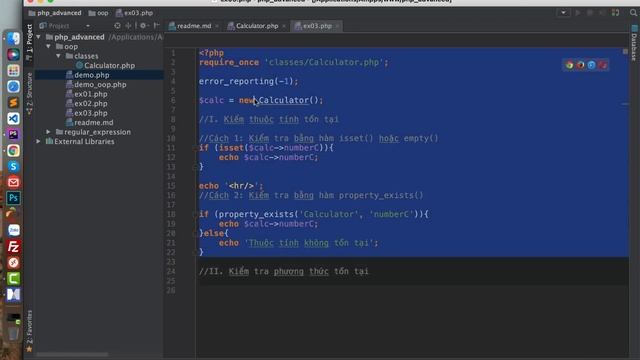The image size is (640, 360).
Task: Open Sublime Text from the Dock
Action: [x=13, y=102]
